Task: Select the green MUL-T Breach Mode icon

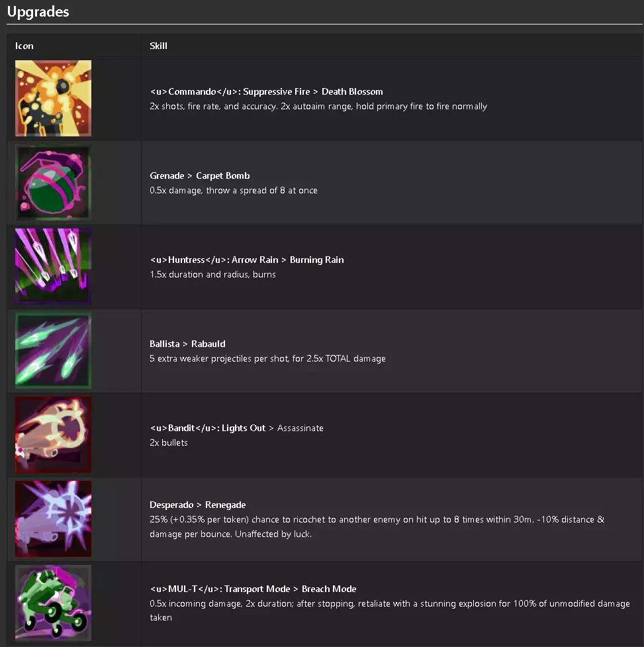Action: pyautogui.click(x=54, y=603)
